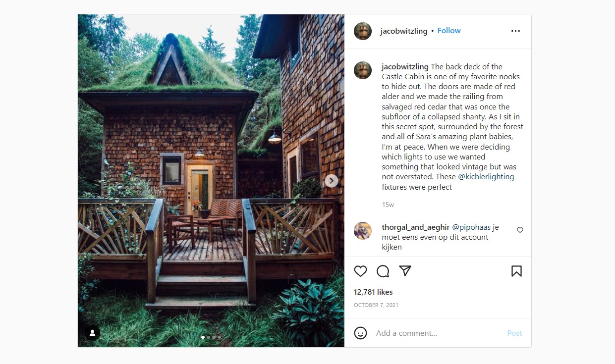Open thorgal_and_aeghir's profile username

[x=415, y=227]
